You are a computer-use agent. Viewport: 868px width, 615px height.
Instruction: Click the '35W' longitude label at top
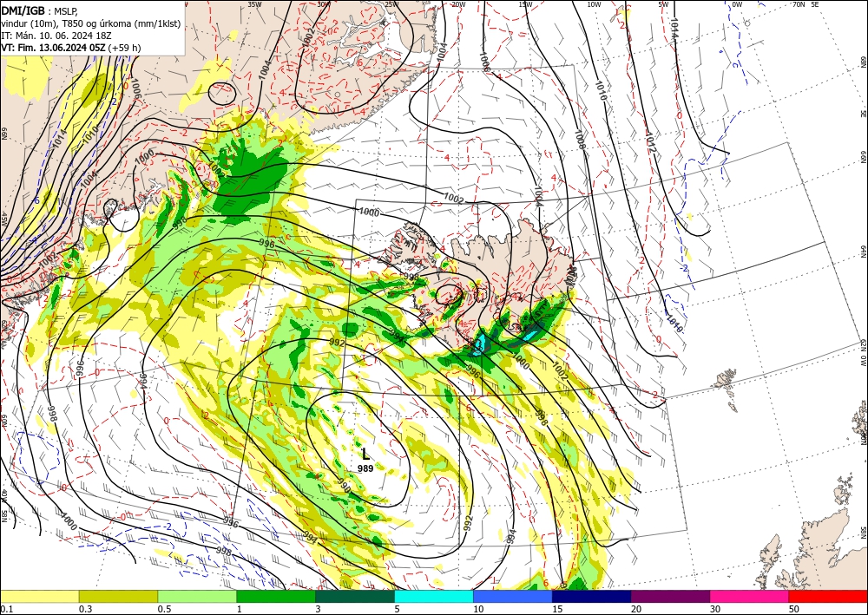pos(254,4)
